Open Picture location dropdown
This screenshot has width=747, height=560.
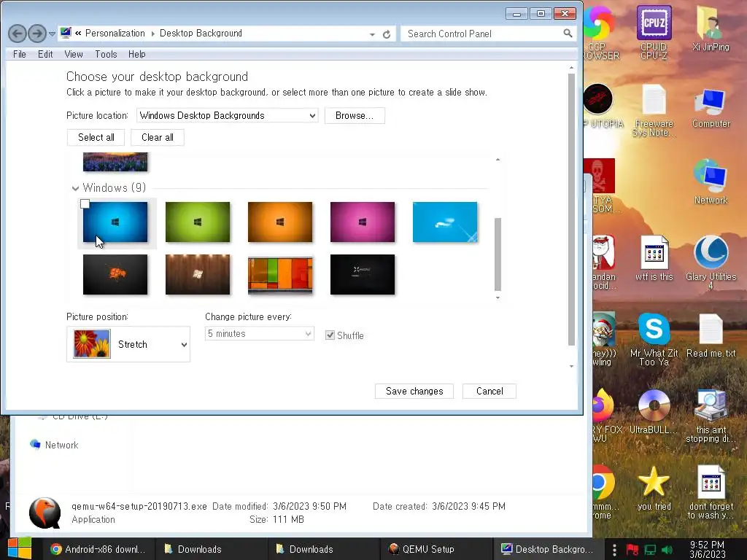pos(228,115)
